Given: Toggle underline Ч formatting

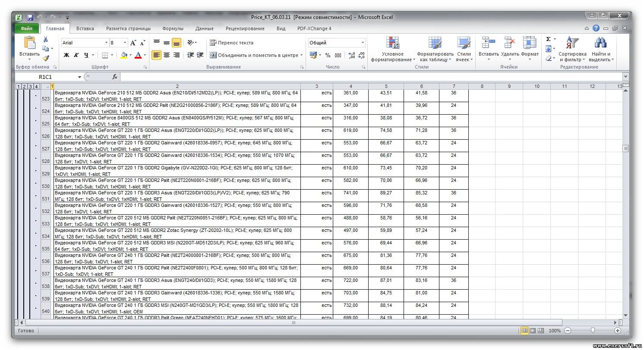Looking at the screenshot, I should 86,55.
